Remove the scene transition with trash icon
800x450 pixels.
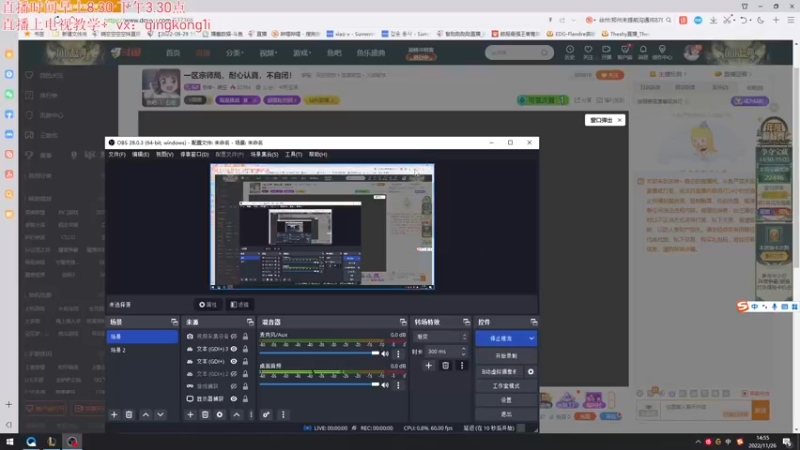pyautogui.click(x=445, y=365)
